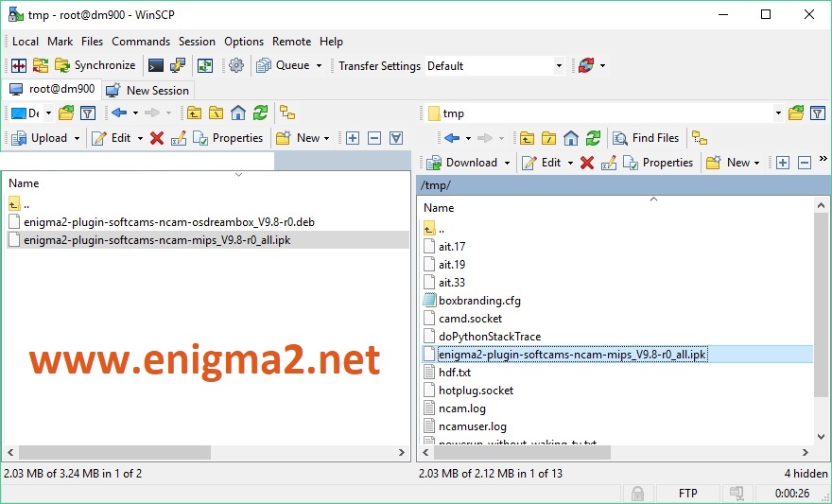Click the Reconnect session icon

(586, 66)
